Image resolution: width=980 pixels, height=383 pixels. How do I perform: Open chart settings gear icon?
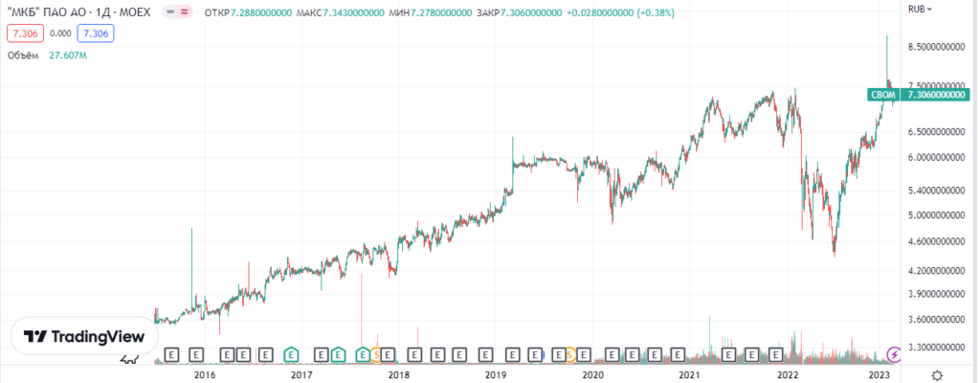[x=937, y=375]
